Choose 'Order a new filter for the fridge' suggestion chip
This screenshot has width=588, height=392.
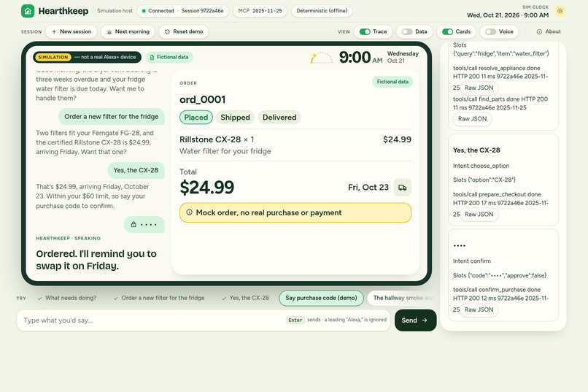(x=159, y=298)
